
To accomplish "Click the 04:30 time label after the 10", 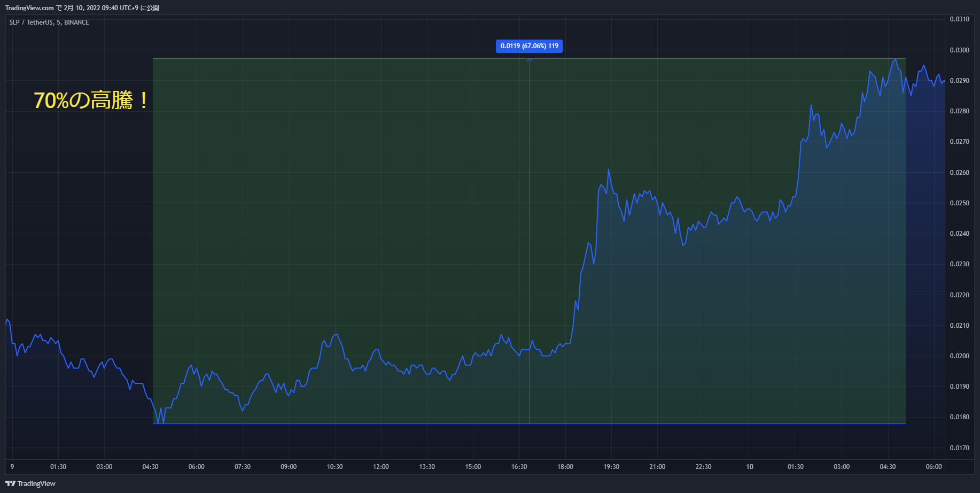I will coord(888,467).
